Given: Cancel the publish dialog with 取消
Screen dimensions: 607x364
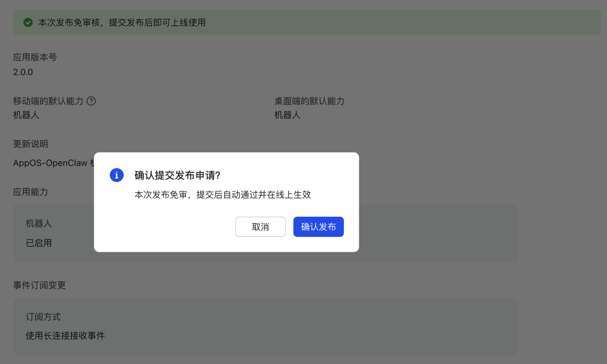Looking at the screenshot, I should (x=260, y=226).
